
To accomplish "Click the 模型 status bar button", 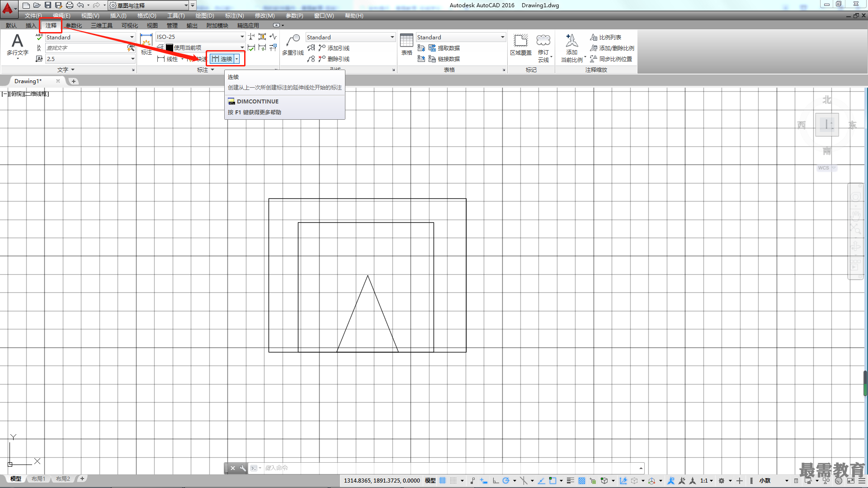I will pos(430,481).
